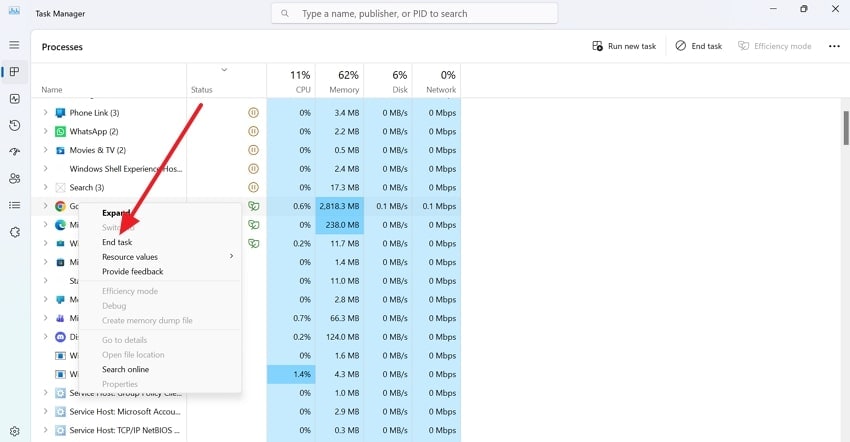Open the Startup apps sidebar icon
Image resolution: width=850 pixels, height=442 pixels.
pyautogui.click(x=15, y=152)
